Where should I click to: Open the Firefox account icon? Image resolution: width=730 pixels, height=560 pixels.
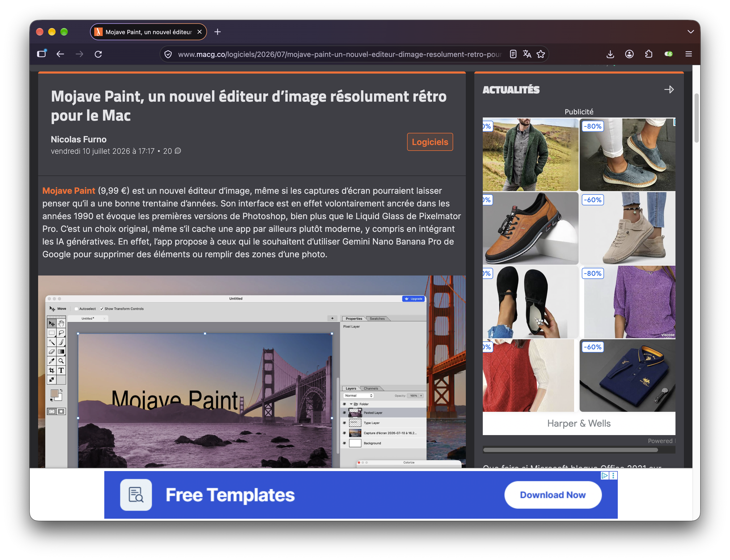click(629, 54)
